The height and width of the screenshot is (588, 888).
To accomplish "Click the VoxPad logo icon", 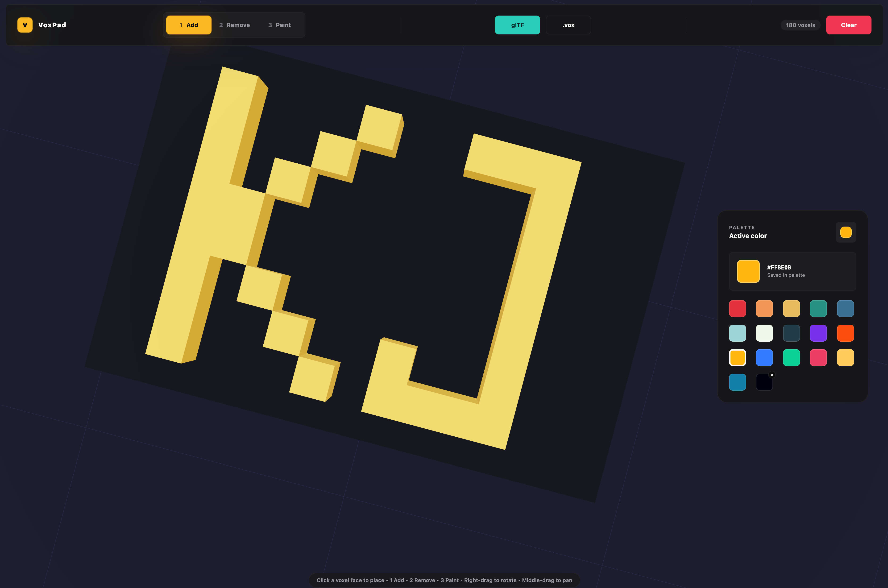I will click(25, 25).
